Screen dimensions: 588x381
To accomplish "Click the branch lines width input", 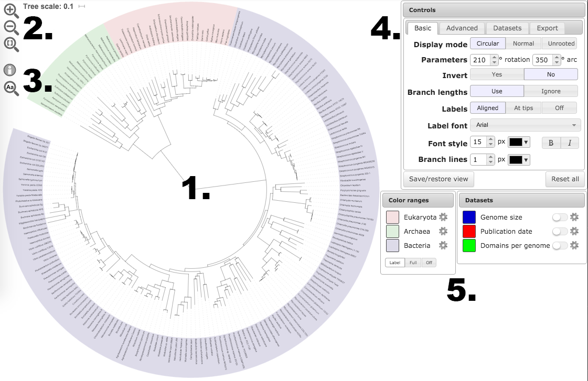I will [x=478, y=160].
